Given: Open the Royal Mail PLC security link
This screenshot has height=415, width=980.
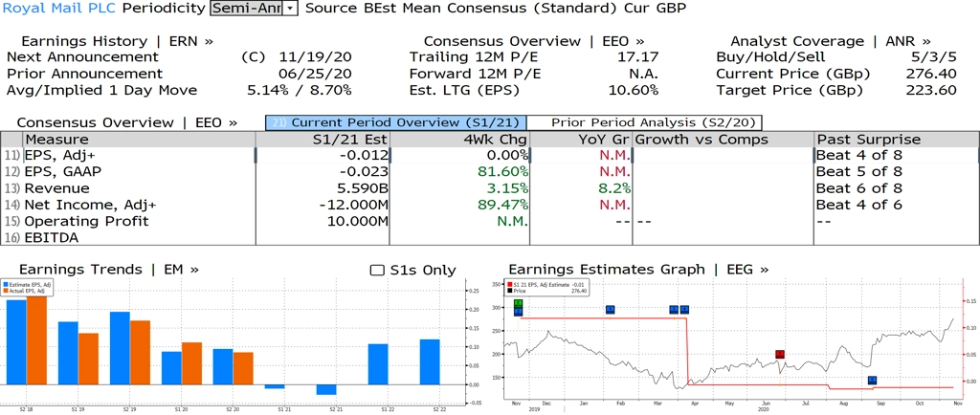Looking at the screenshot, I should tap(59, 8).
